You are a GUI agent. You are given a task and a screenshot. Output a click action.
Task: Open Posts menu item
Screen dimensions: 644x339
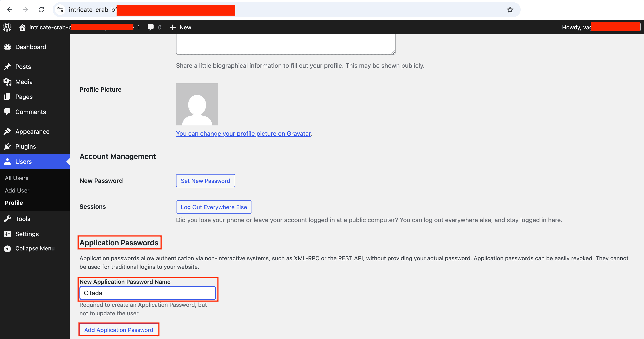(x=35, y=67)
